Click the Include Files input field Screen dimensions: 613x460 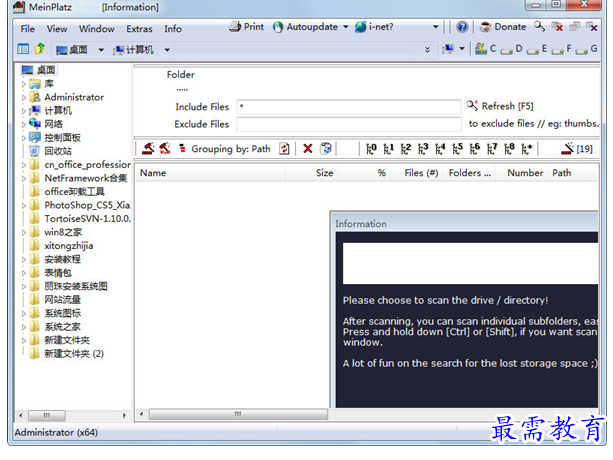[349, 107]
